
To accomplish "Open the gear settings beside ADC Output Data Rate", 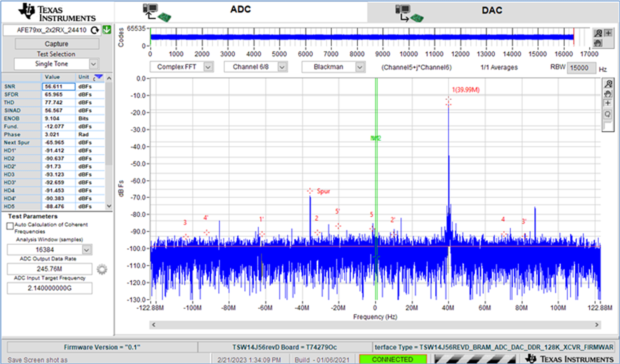I will [x=102, y=269].
